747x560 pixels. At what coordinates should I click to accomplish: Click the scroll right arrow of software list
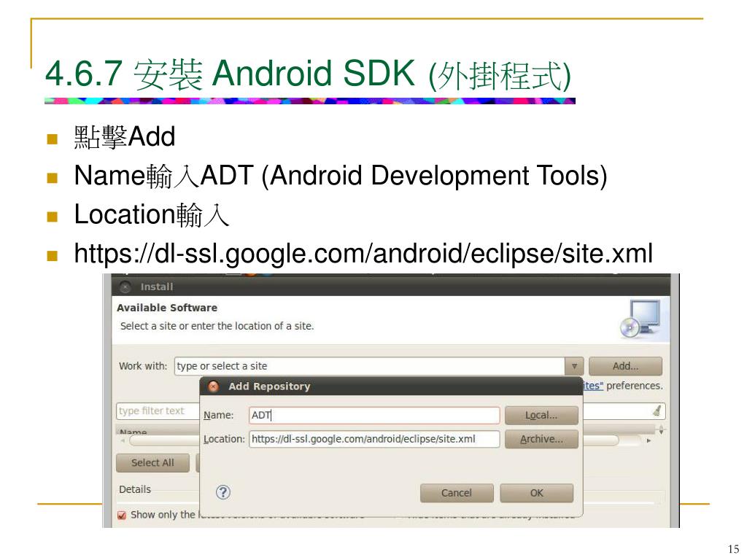click(x=649, y=441)
